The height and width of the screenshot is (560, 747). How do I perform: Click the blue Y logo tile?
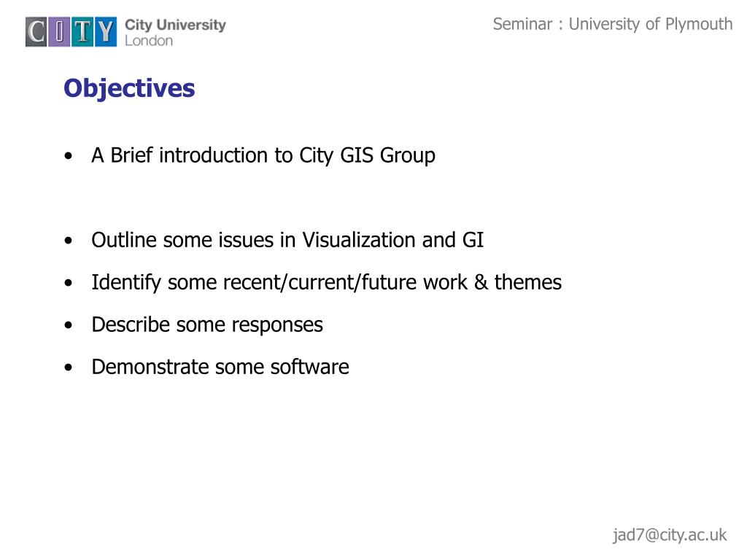click(x=105, y=32)
